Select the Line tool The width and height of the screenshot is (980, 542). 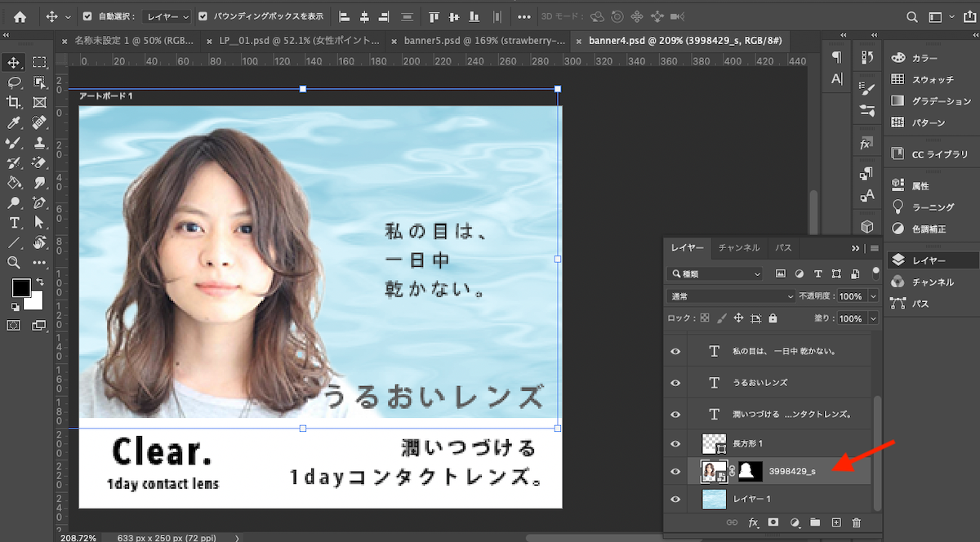(14, 242)
